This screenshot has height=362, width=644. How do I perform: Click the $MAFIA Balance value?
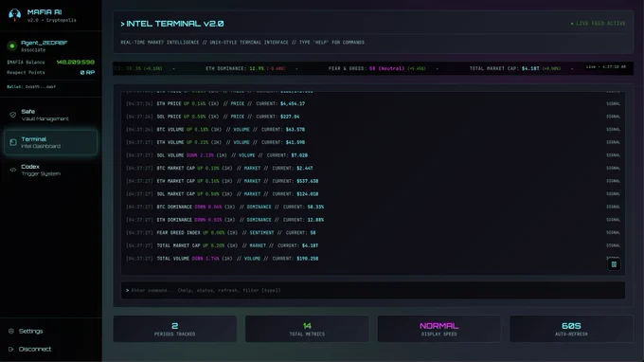point(76,62)
